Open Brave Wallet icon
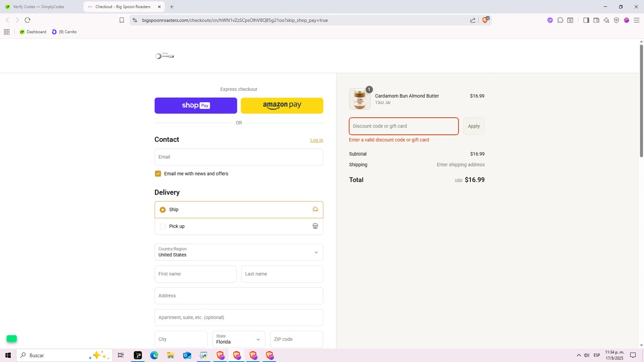This screenshot has width=644, height=362. [x=596, y=20]
